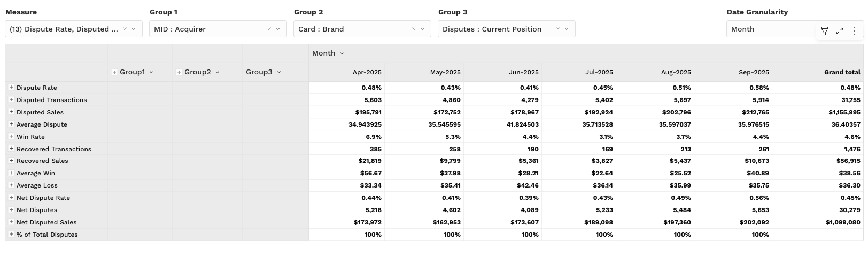Open the Month column header dropdown
The image size is (868, 273).
tap(342, 53)
